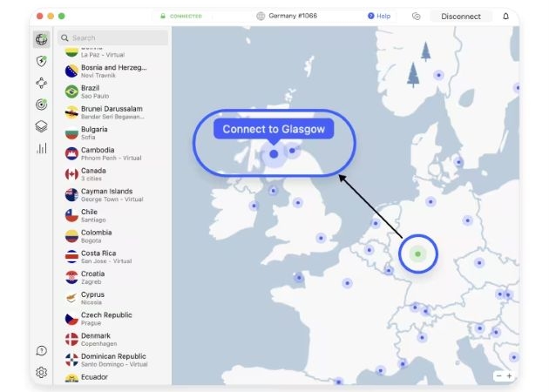Click the Croatia flag icon

click(x=71, y=277)
